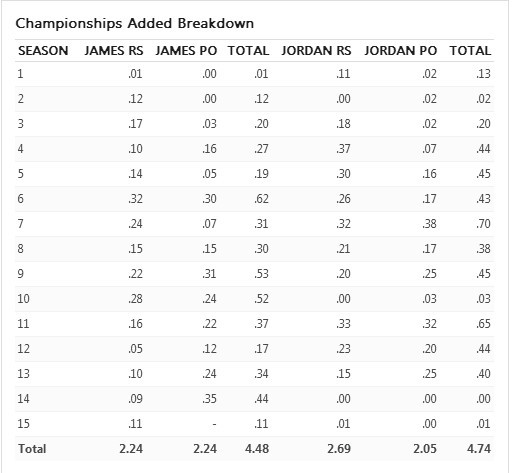Click the SEASON column header
Image resolution: width=512 pixels, height=473 pixels.
(x=43, y=51)
